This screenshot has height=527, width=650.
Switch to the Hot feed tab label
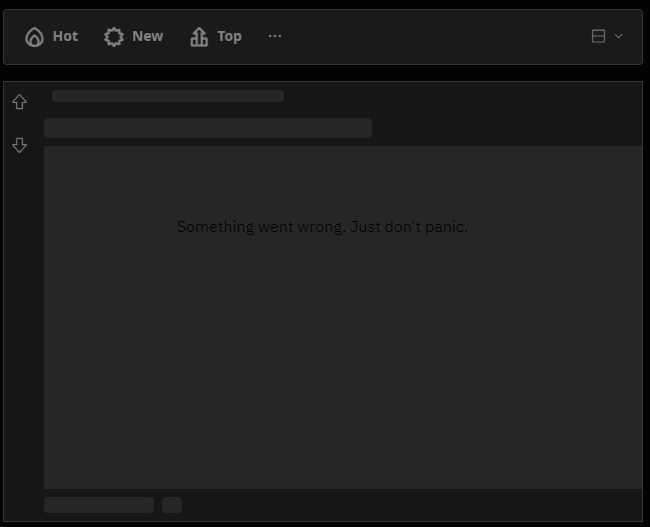pyautogui.click(x=65, y=36)
